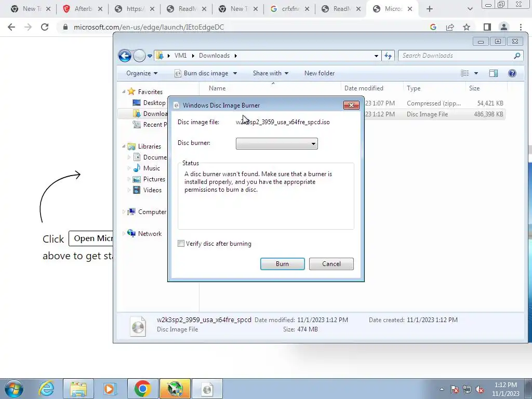Expand Burn disc image dropdown arrow
The height and width of the screenshot is (399, 532).
click(235, 73)
